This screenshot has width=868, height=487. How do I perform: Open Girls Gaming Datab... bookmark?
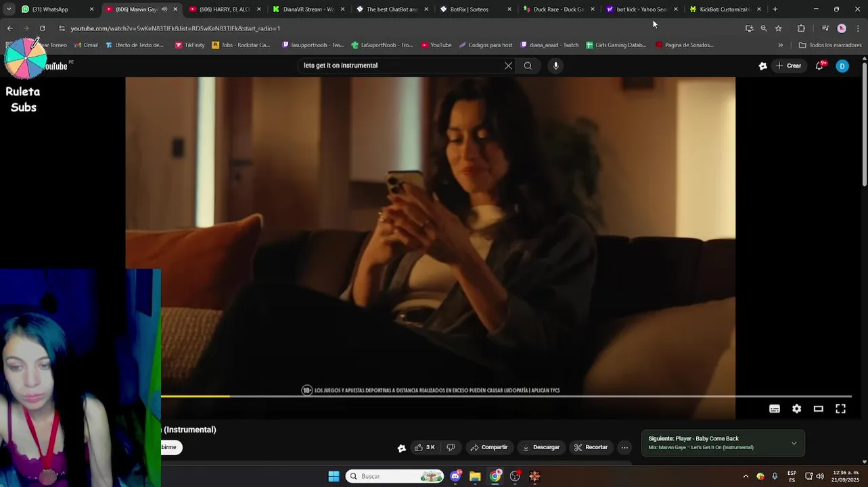(616, 45)
